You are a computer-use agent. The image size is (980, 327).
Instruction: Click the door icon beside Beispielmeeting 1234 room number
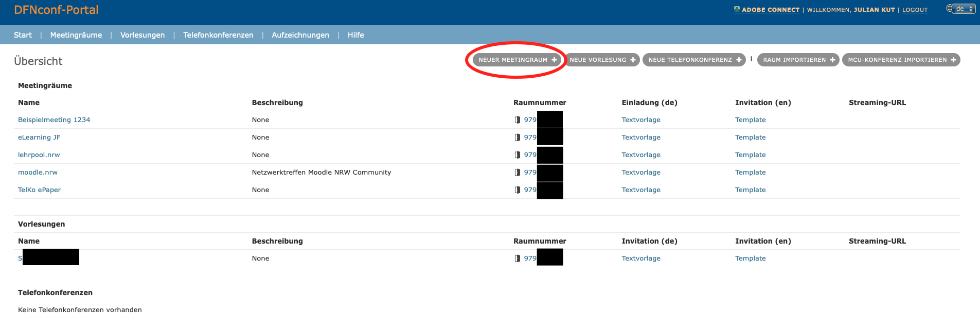click(518, 120)
